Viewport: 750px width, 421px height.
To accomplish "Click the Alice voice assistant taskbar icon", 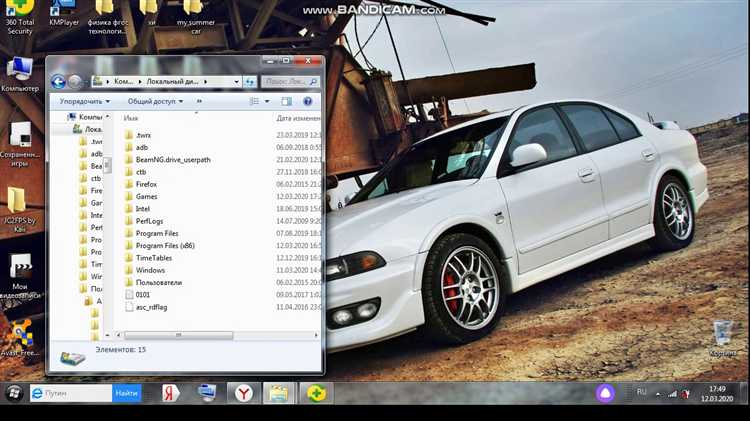I will coord(604,393).
